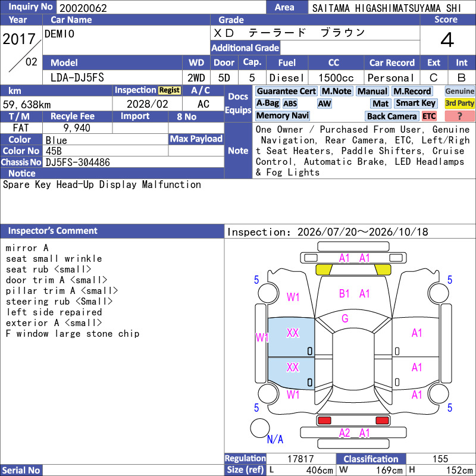The height and width of the screenshot is (476, 476).
Task: Click the inspection date 2028/02
Action: [x=147, y=104]
